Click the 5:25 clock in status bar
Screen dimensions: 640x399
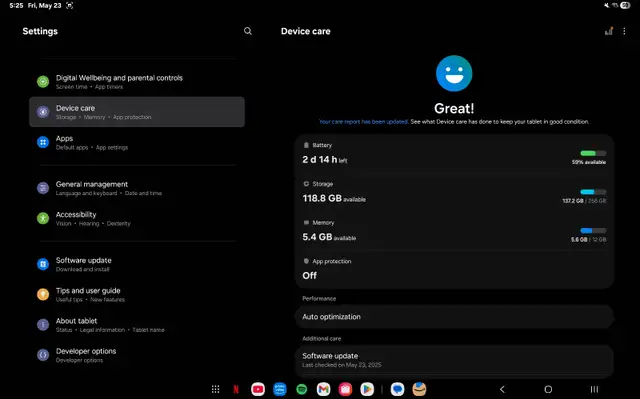(x=16, y=5)
